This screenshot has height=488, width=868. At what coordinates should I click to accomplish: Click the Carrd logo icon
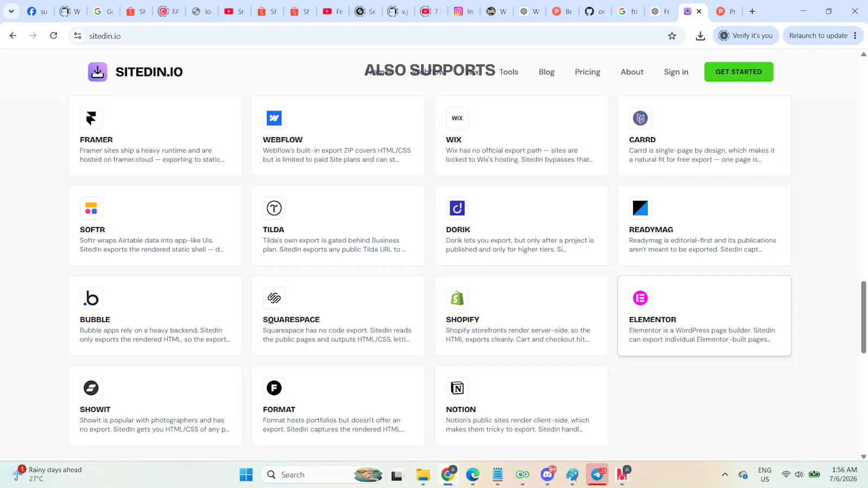coord(640,118)
